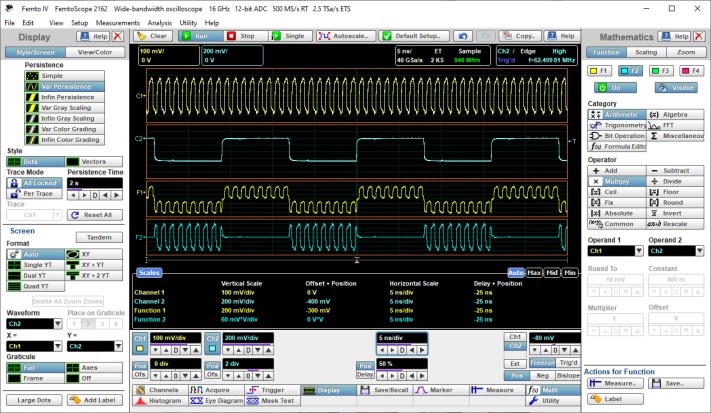Expand the Operand 1 dropdown
Screen dimensions: 711x413
(x=637, y=251)
